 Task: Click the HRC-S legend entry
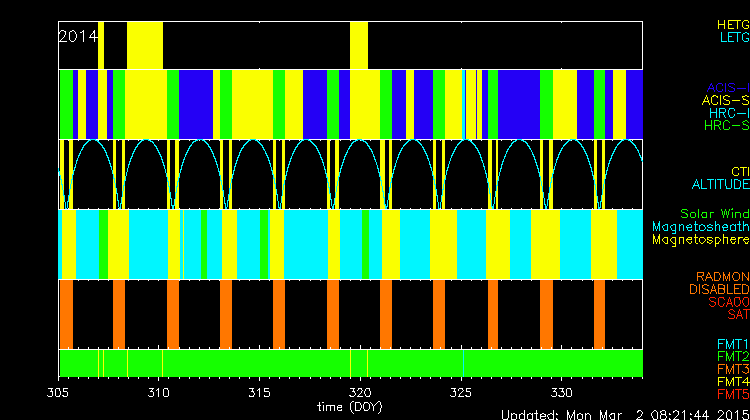point(726,126)
